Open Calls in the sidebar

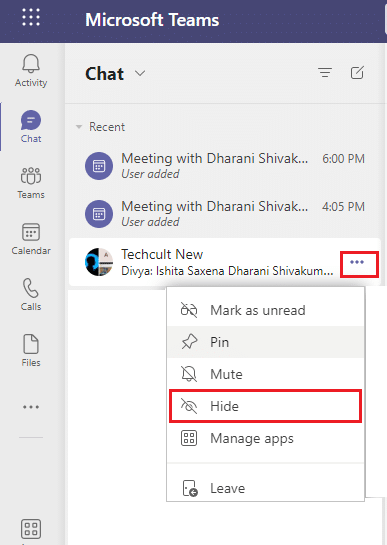[31, 294]
